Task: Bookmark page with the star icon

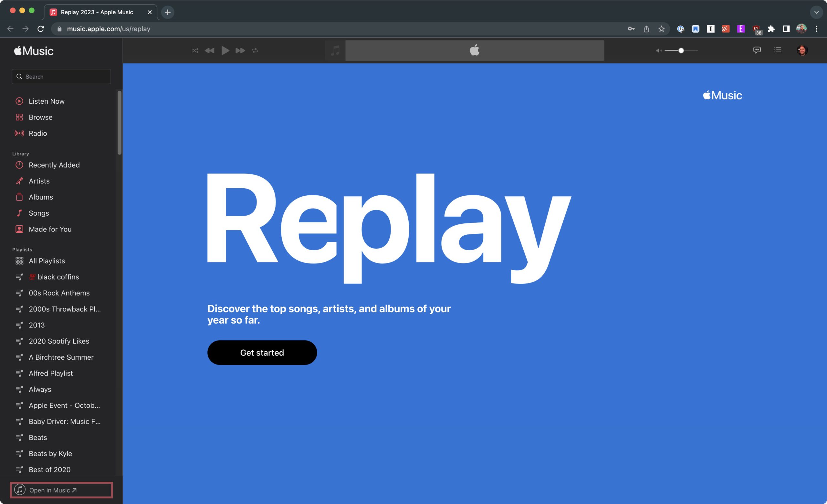Action: coord(662,29)
